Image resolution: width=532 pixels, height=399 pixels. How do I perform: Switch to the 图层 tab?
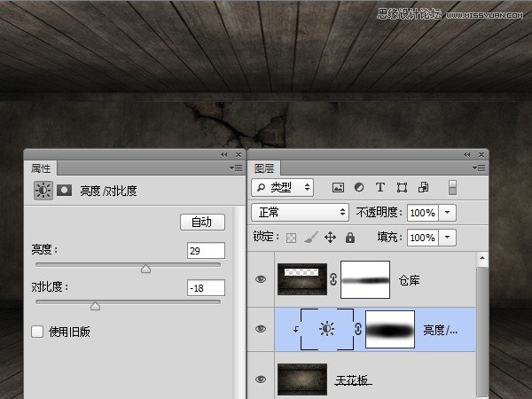264,168
